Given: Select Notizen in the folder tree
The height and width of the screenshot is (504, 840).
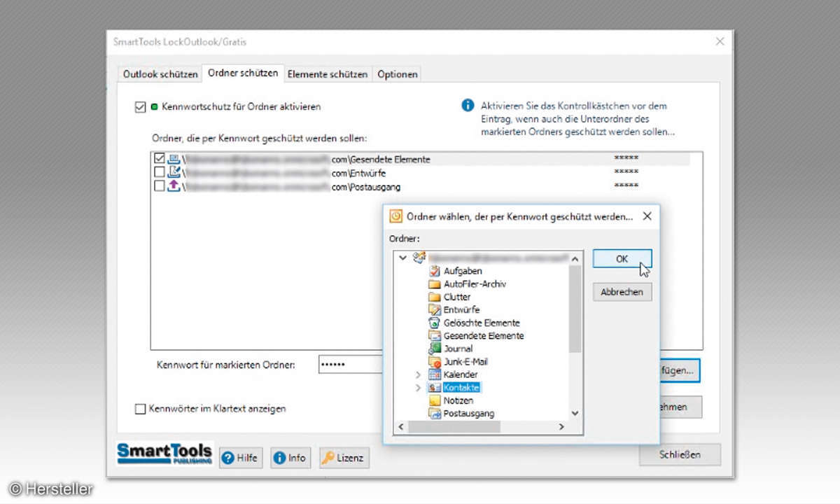Looking at the screenshot, I should click(x=458, y=400).
